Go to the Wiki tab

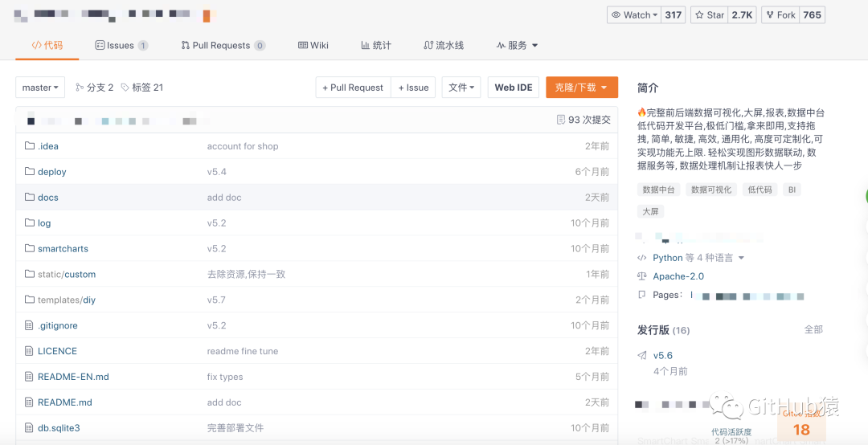313,46
